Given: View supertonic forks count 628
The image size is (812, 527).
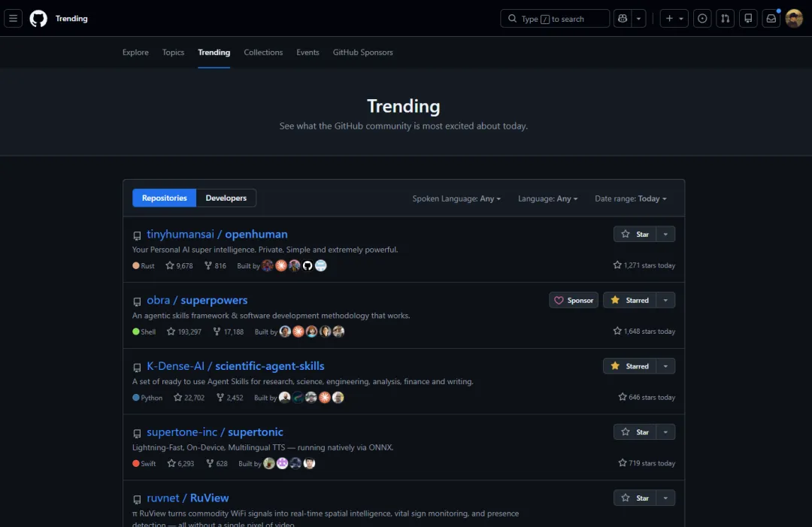Looking at the screenshot, I should pos(217,463).
